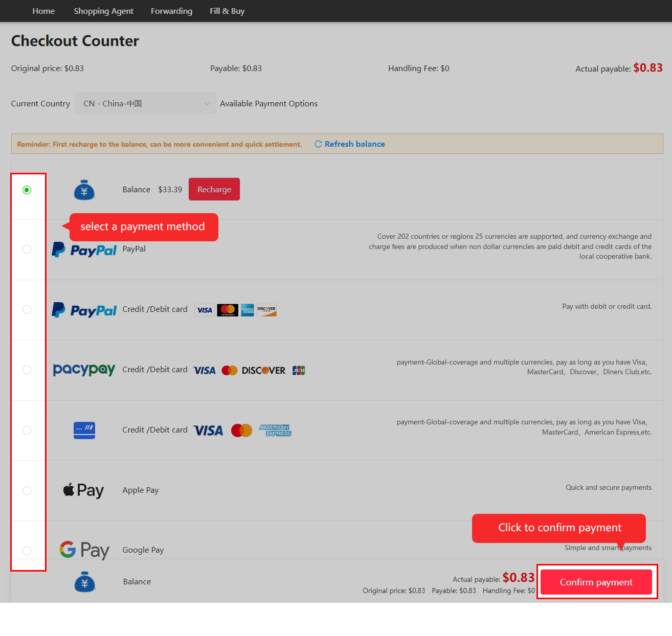
Task: Click the Google Pay logo
Action: [x=84, y=550]
